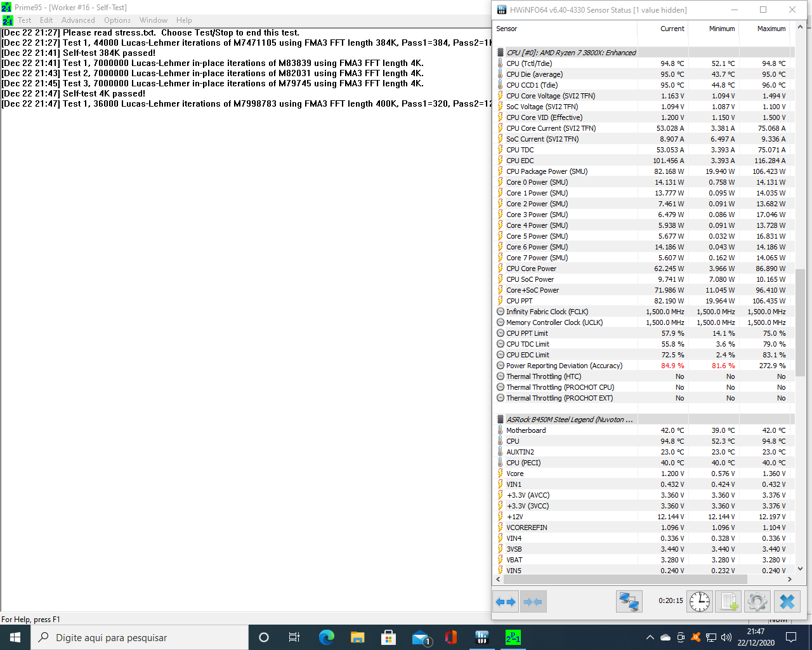Open the Window menu in Prime95
Viewport: 812px width, 650px height.
point(154,20)
